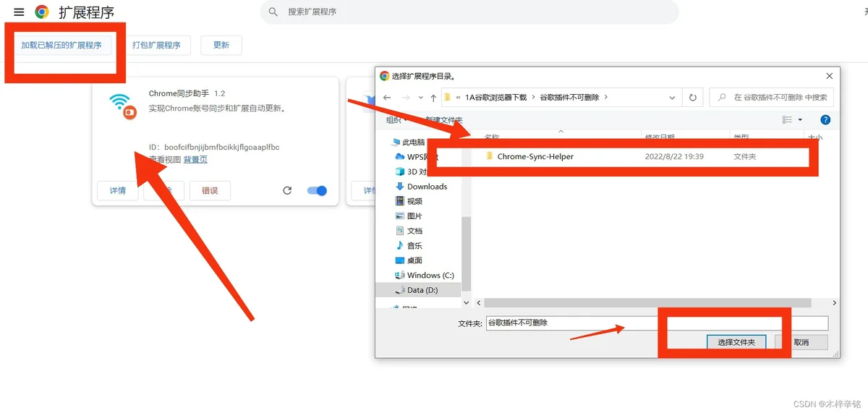Viewport: 868px width, 413px height.
Task: Click 加载已解压的扩展程序 button
Action: coord(61,45)
